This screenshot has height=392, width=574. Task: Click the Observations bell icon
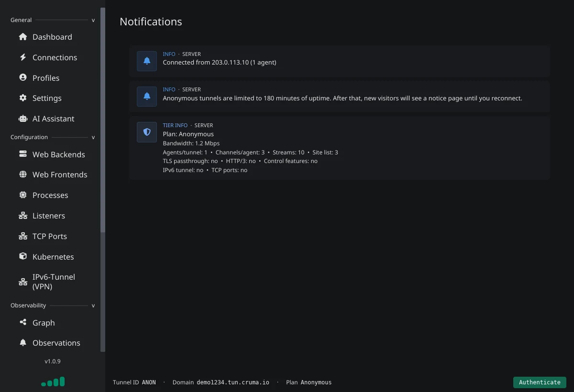point(22,343)
